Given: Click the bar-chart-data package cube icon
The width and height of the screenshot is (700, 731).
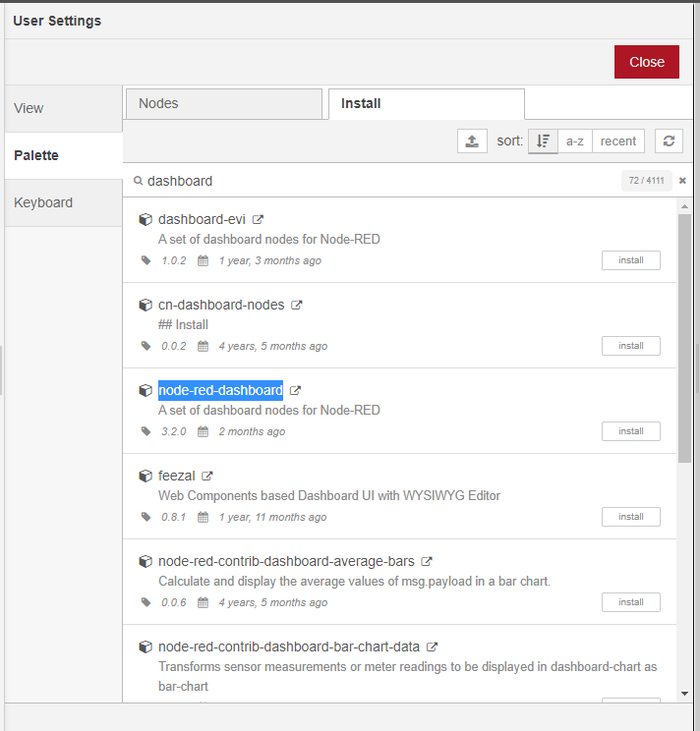Looking at the screenshot, I should click(146, 647).
